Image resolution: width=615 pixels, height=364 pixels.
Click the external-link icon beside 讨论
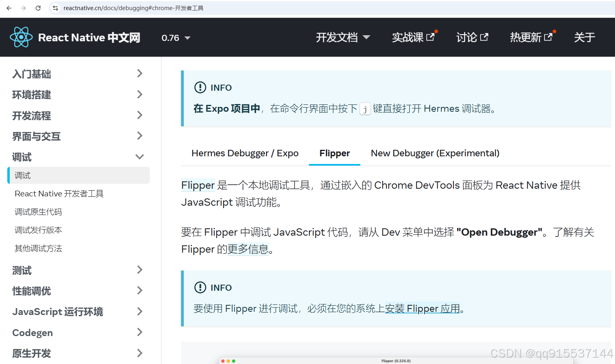click(484, 37)
